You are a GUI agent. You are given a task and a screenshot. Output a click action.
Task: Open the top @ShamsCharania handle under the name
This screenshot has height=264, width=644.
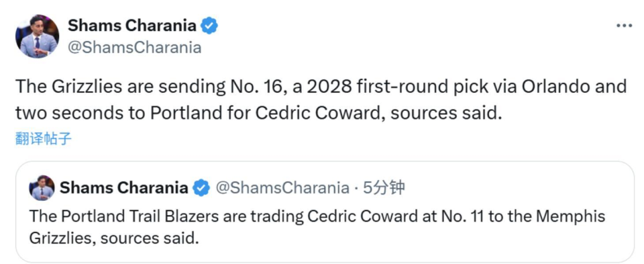click(134, 48)
